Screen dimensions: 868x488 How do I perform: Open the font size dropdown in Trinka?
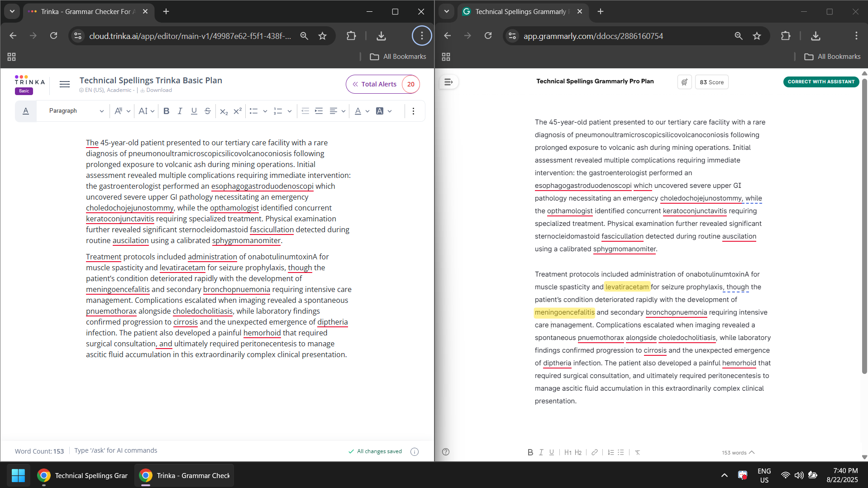coord(146,111)
